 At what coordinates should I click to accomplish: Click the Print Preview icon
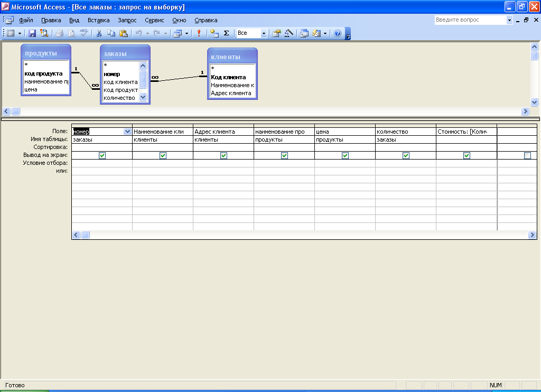tap(71, 33)
